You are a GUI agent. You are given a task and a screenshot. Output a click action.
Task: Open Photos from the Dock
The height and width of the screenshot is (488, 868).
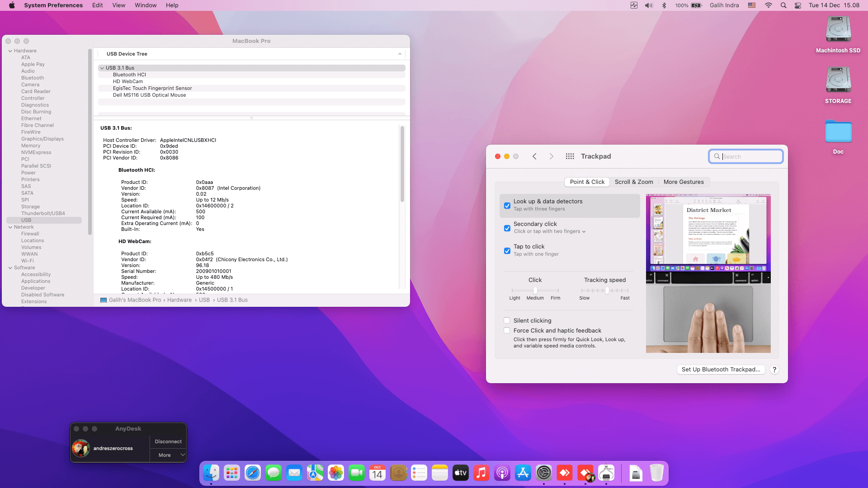coord(336,473)
